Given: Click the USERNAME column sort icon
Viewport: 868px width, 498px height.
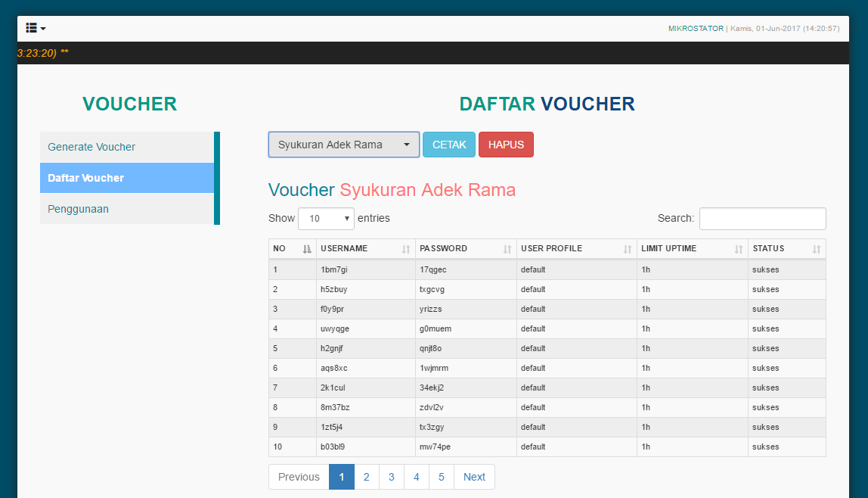Looking at the screenshot, I should (405, 248).
